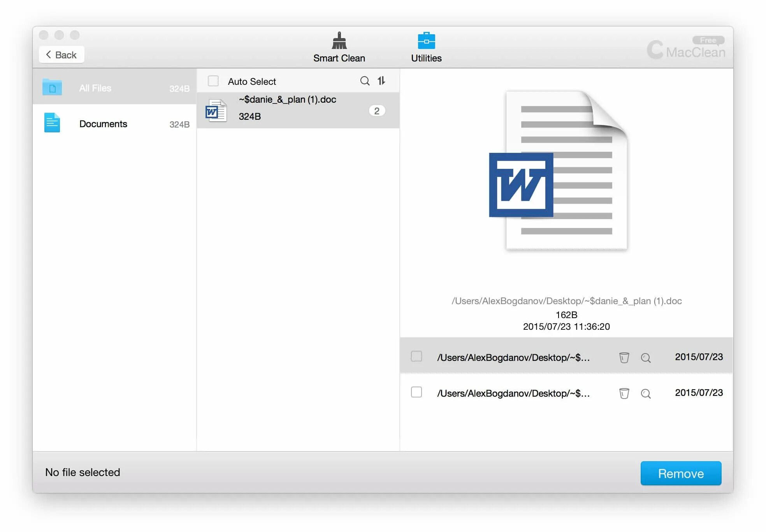Click the blue Remove button
This screenshot has height=532, width=766.
pos(680,473)
